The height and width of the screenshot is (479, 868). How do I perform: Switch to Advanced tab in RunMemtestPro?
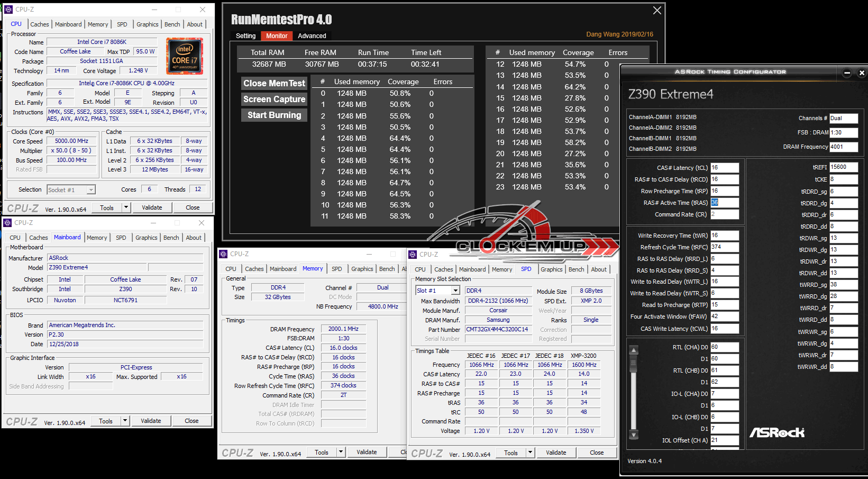point(312,36)
